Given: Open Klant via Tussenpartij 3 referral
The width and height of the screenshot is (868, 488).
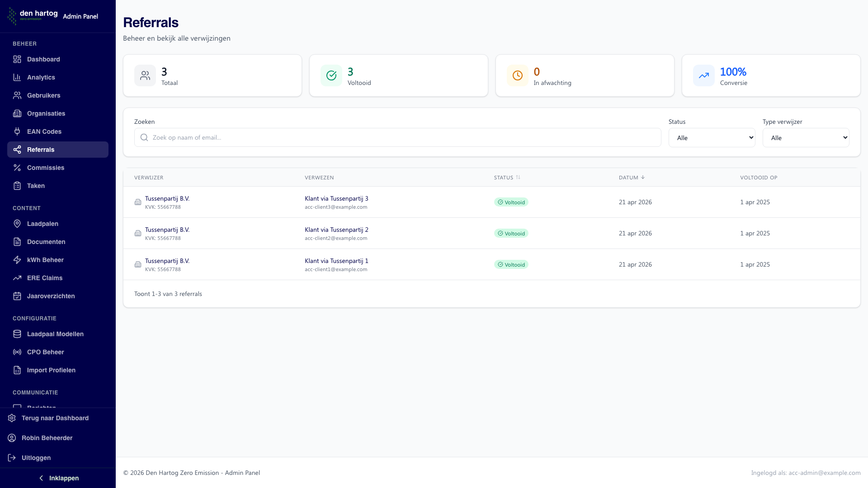Looking at the screenshot, I should click(336, 198).
